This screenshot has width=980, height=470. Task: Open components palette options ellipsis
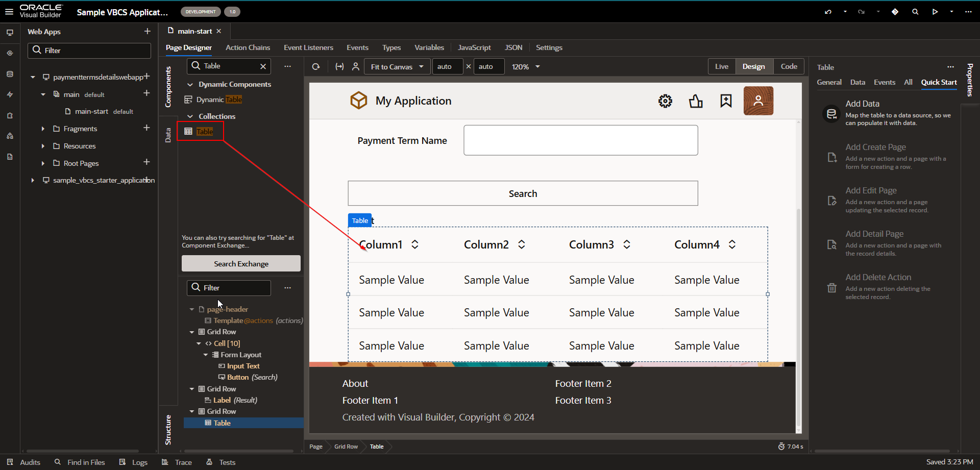[x=288, y=66]
